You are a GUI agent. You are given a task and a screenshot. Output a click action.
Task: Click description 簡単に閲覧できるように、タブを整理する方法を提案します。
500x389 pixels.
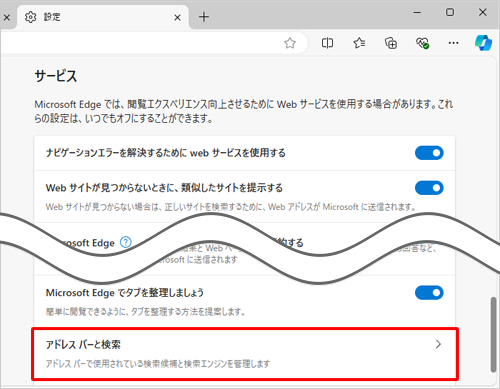146,312
